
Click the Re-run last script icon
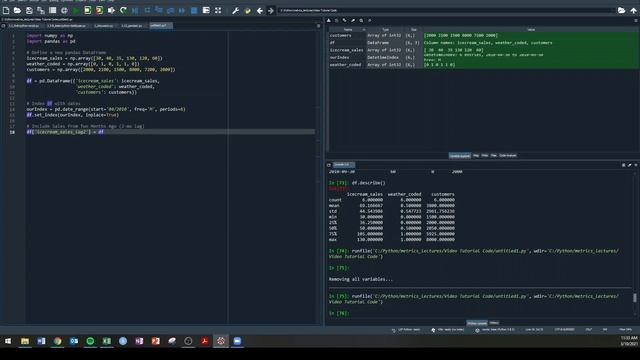[123, 10]
